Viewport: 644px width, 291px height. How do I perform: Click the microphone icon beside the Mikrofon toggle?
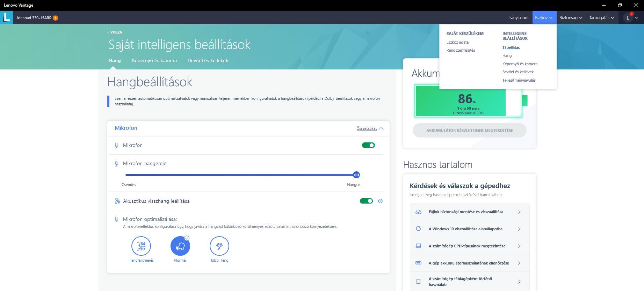(x=116, y=145)
